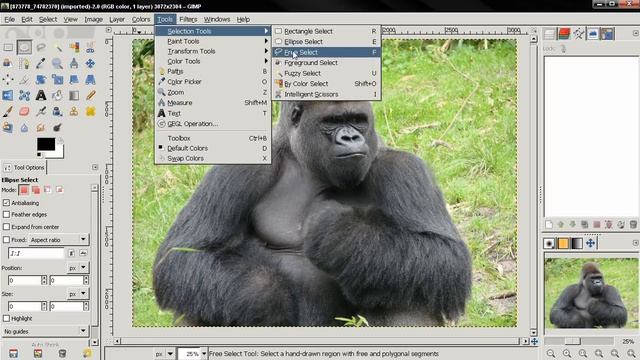The height and width of the screenshot is (360, 640).
Task: Check the Expand from center checkbox
Action: (x=6, y=227)
